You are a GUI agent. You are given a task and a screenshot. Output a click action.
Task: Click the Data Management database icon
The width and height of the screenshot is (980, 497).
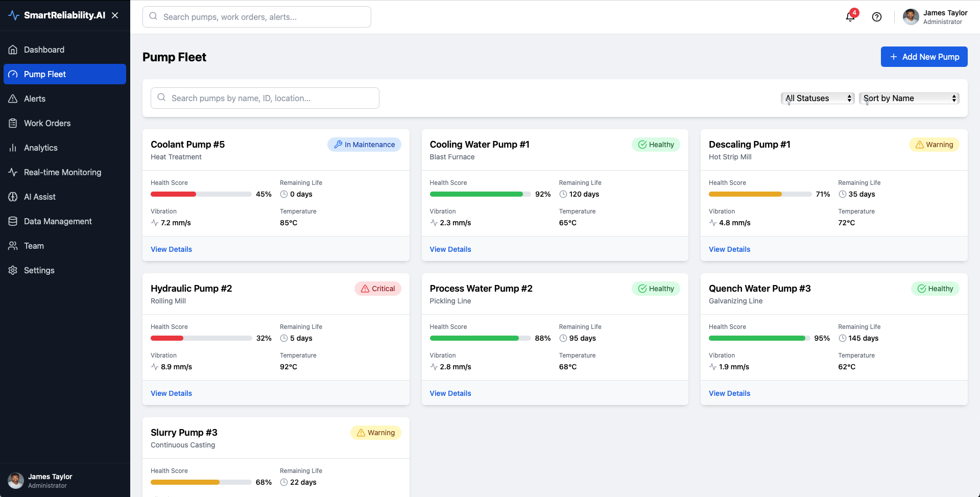pyautogui.click(x=13, y=221)
